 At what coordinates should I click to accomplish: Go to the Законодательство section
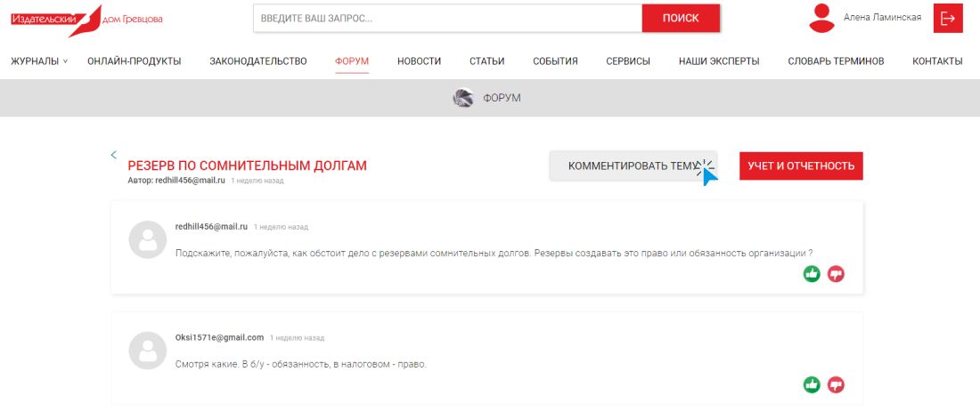258,61
